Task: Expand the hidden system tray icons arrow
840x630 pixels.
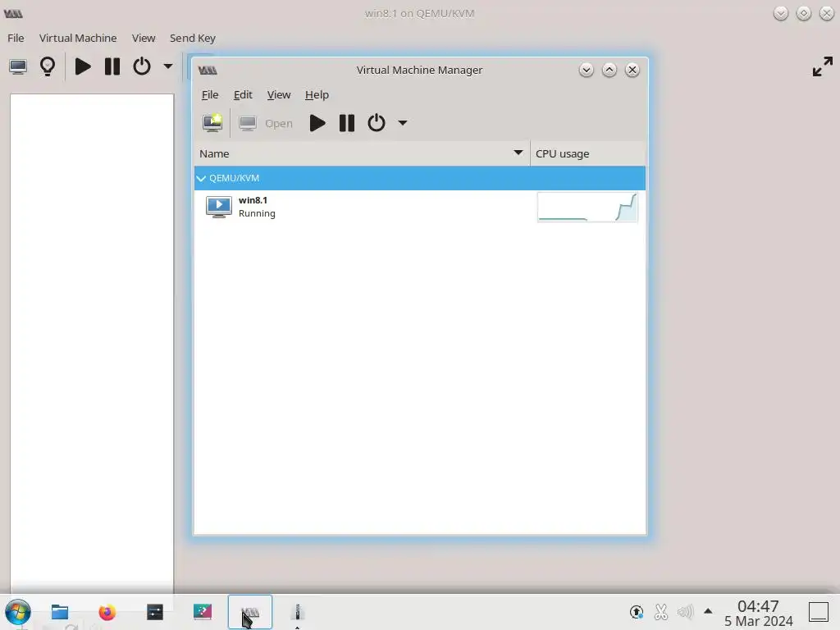Action: (x=708, y=610)
